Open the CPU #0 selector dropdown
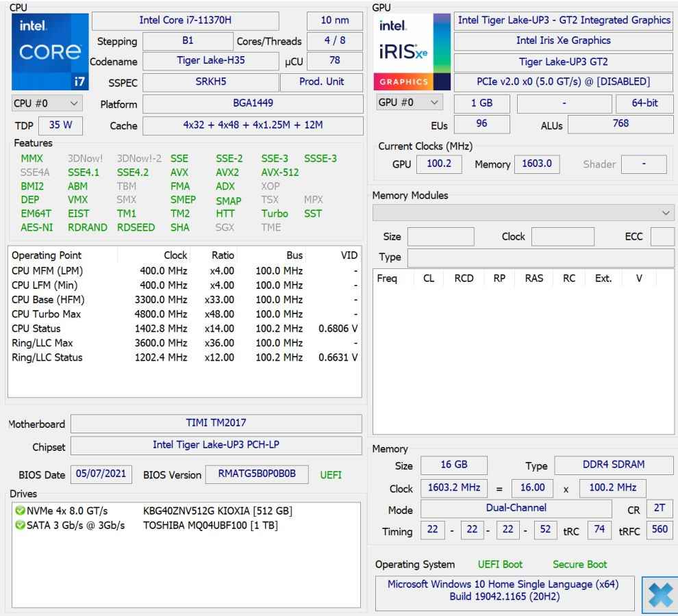678x616 pixels. click(x=47, y=103)
